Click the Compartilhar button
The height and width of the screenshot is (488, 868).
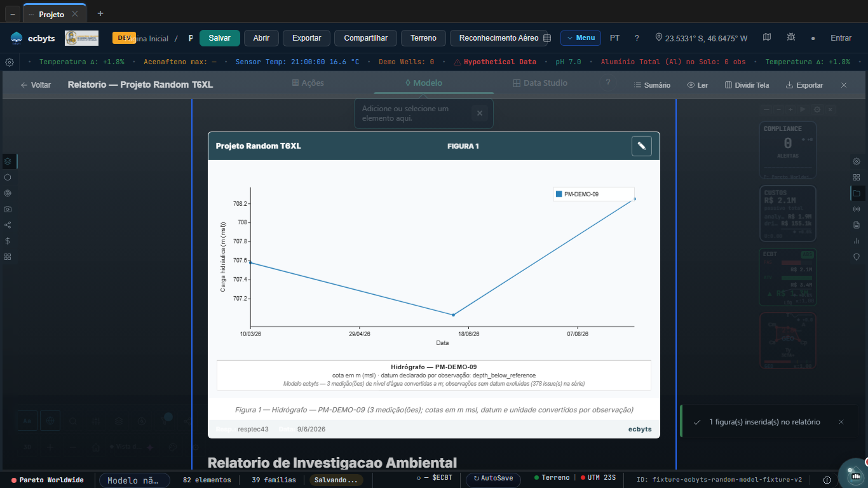coord(366,38)
